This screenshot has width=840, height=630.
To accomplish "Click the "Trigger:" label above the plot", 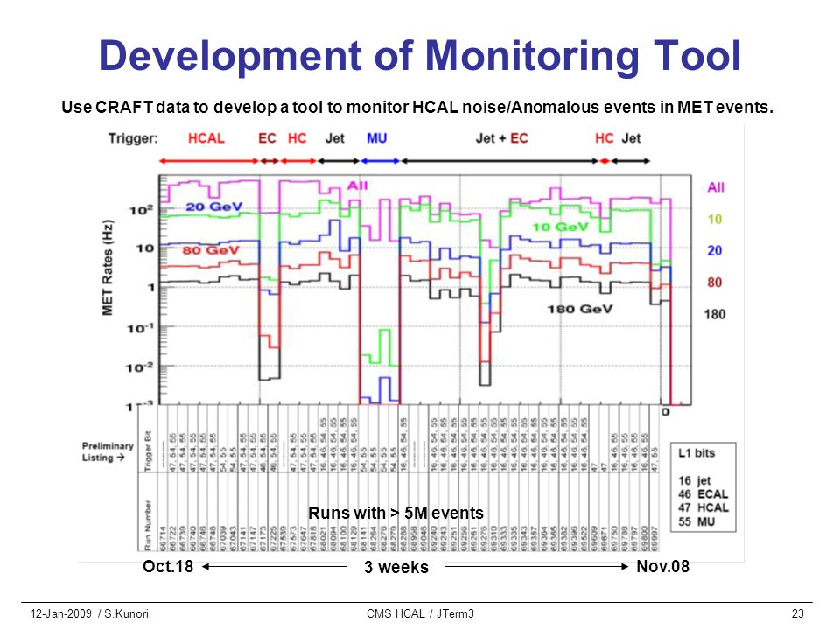I will pos(133,138).
